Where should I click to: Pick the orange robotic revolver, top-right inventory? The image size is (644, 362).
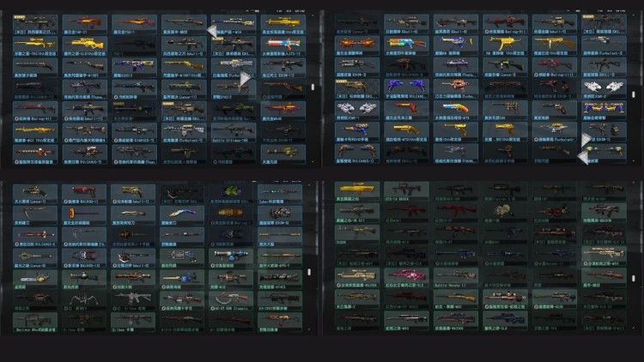click(456, 89)
